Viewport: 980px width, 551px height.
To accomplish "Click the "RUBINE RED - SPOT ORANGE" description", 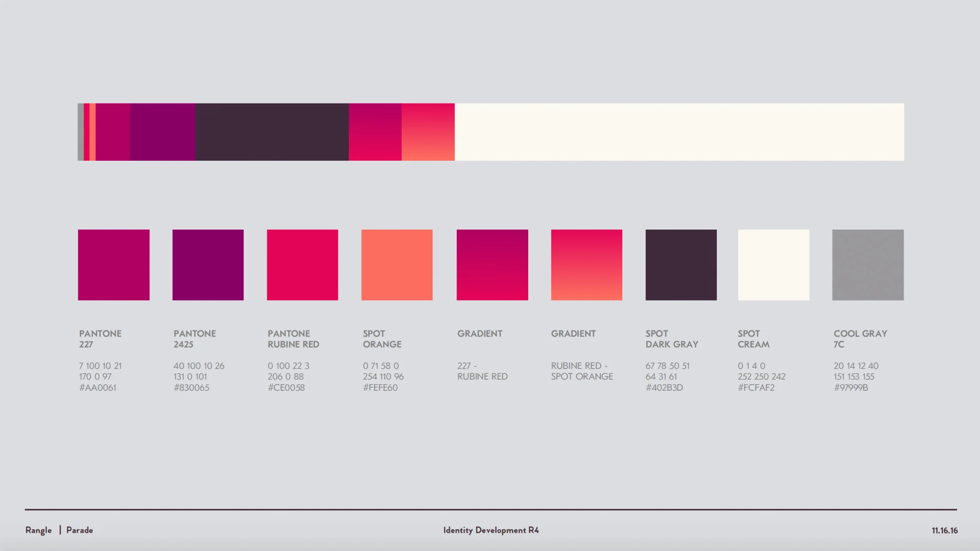I will point(582,371).
